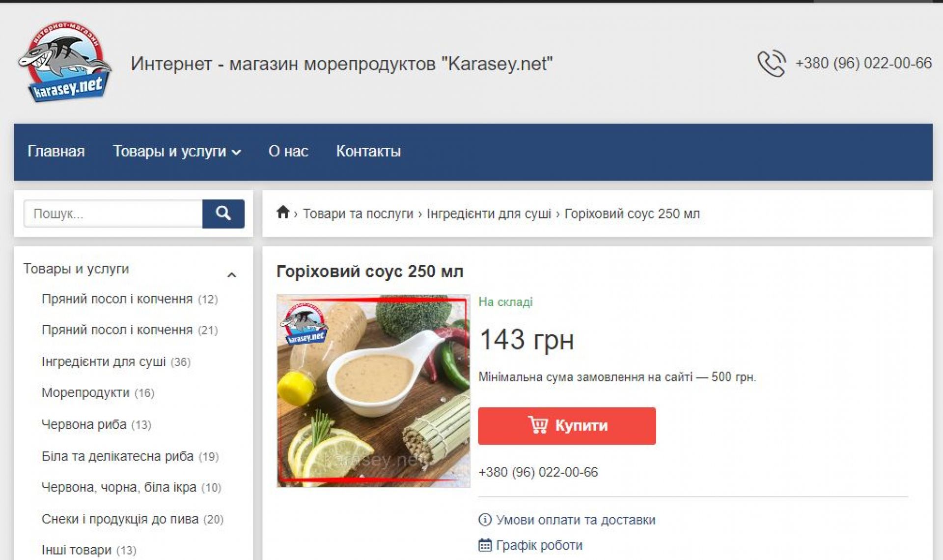This screenshot has width=943, height=560.
Task: Select Морепродукти category in sidebar
Action: click(x=85, y=393)
